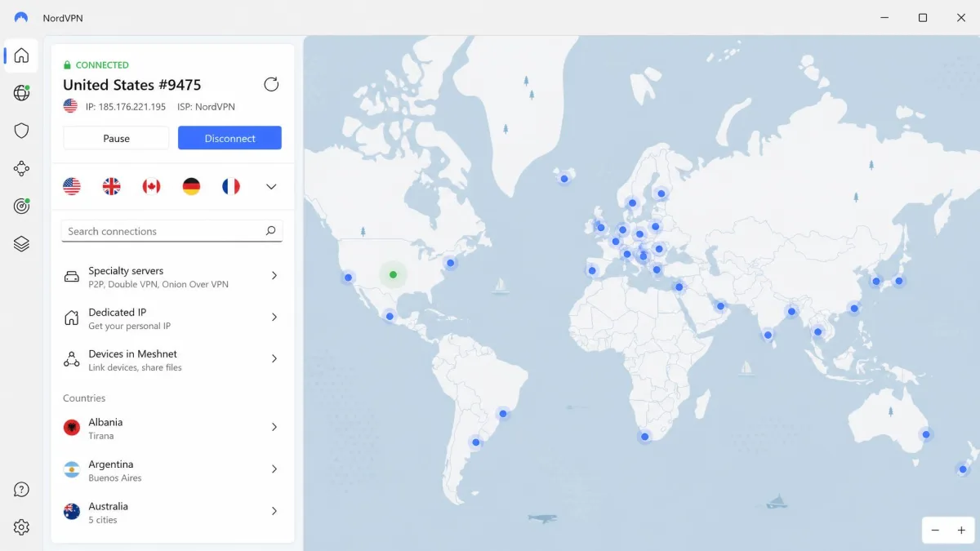This screenshot has height=551, width=980.
Task: Click the NordVPN logo in title bar
Action: click(21, 18)
